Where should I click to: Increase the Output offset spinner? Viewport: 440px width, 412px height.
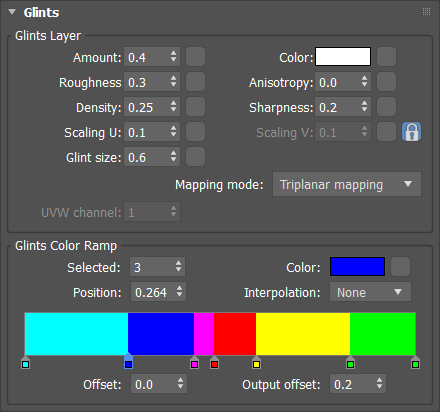[x=379, y=380]
